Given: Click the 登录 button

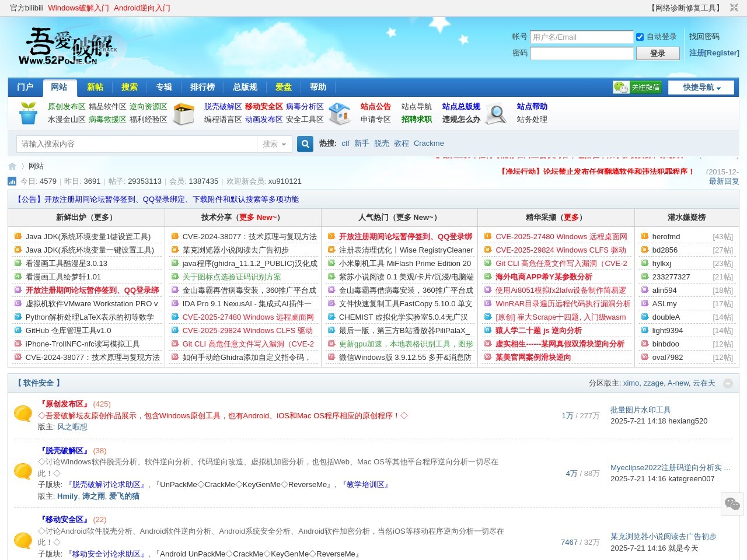Looking at the screenshot, I should 658,53.
